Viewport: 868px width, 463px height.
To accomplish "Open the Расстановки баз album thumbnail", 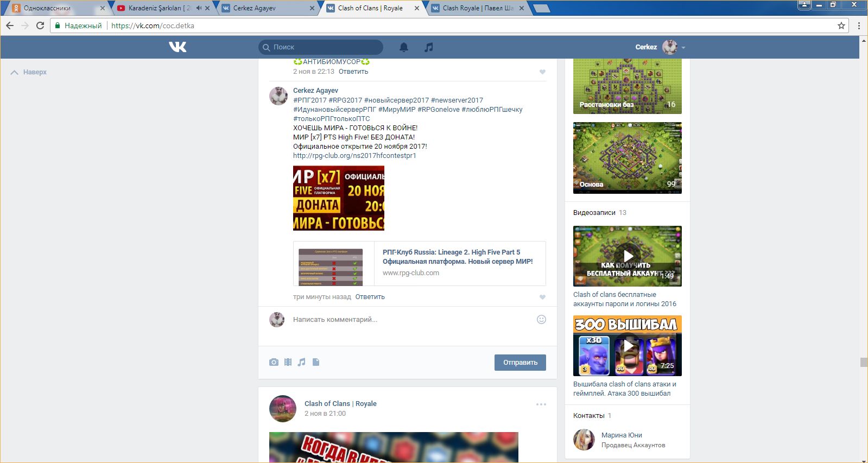I will click(628, 86).
